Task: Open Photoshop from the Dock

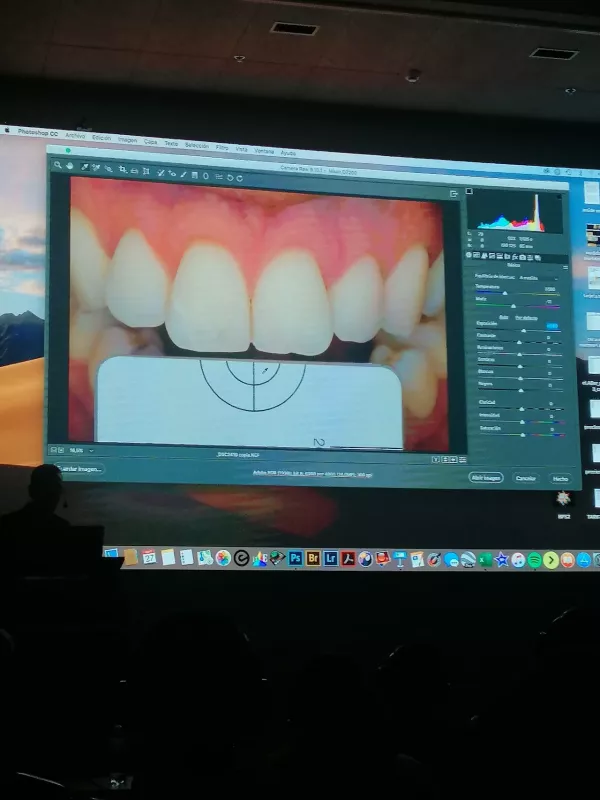Action: tap(295, 558)
